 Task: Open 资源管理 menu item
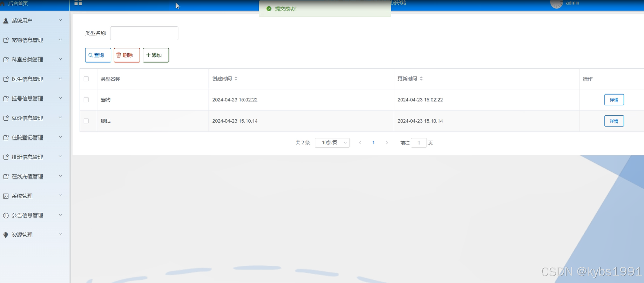[x=35, y=235]
